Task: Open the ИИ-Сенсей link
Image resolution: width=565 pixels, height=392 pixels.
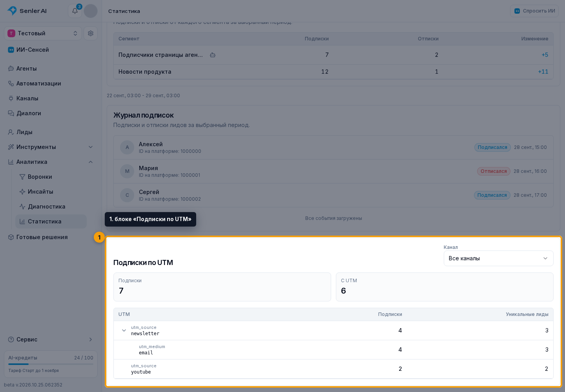Action: click(51, 50)
